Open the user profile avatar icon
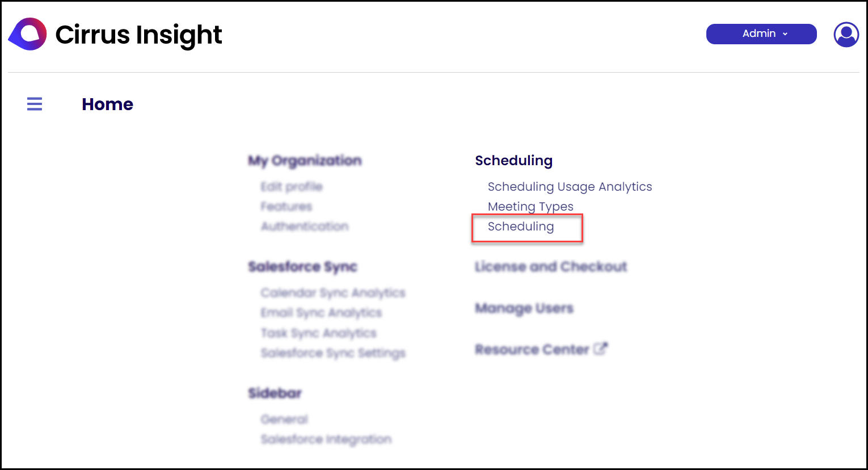 846,34
